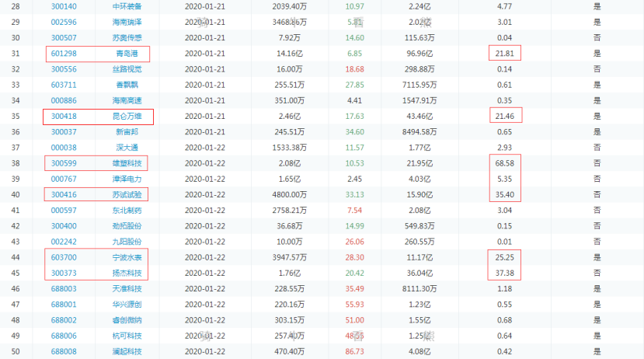Click stock code 002242

coord(64,242)
